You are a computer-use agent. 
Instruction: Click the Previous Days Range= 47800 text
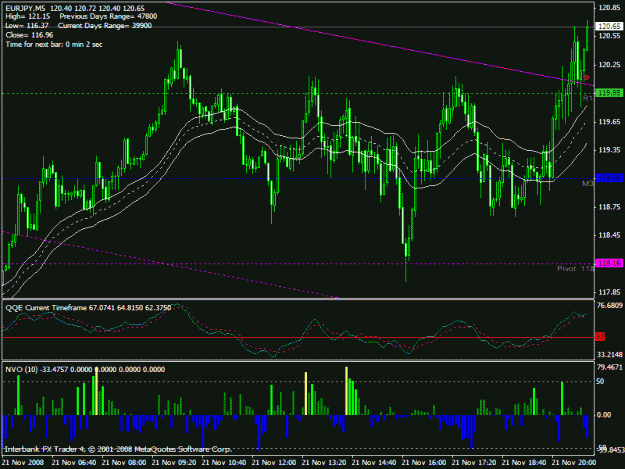[x=108, y=16]
